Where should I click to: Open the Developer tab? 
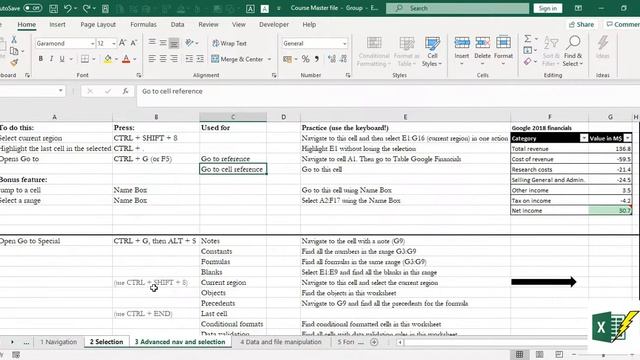[274, 24]
